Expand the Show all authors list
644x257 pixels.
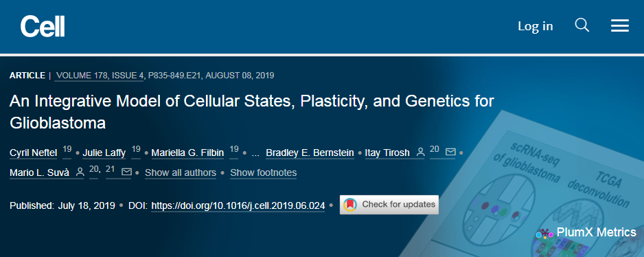pyautogui.click(x=181, y=172)
